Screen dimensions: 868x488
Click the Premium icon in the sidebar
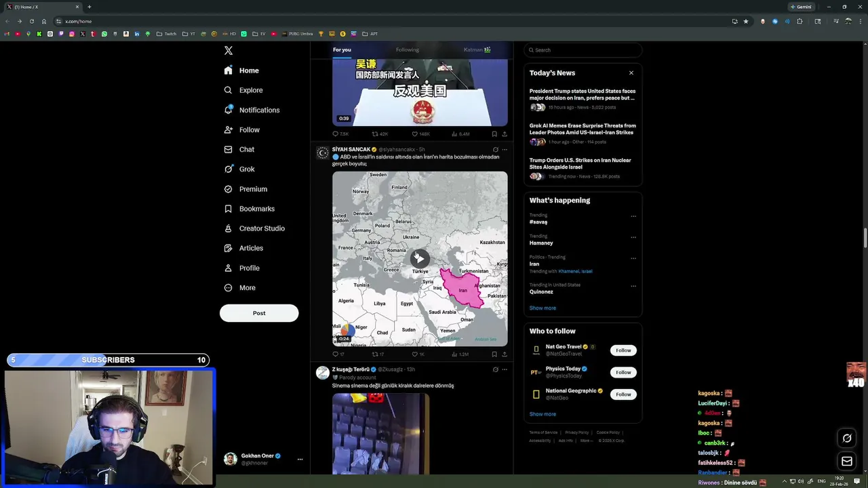point(228,189)
